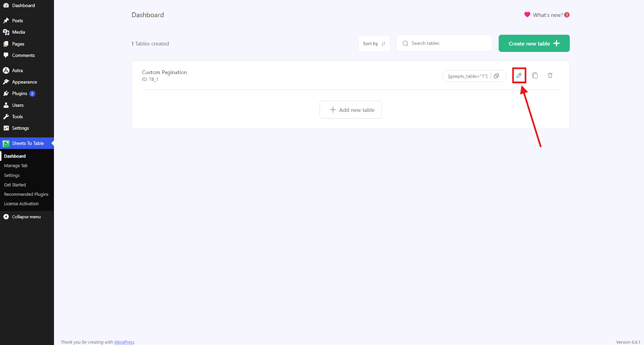Click the Custom Pagination table name
This screenshot has width=644, height=345.
tap(164, 72)
